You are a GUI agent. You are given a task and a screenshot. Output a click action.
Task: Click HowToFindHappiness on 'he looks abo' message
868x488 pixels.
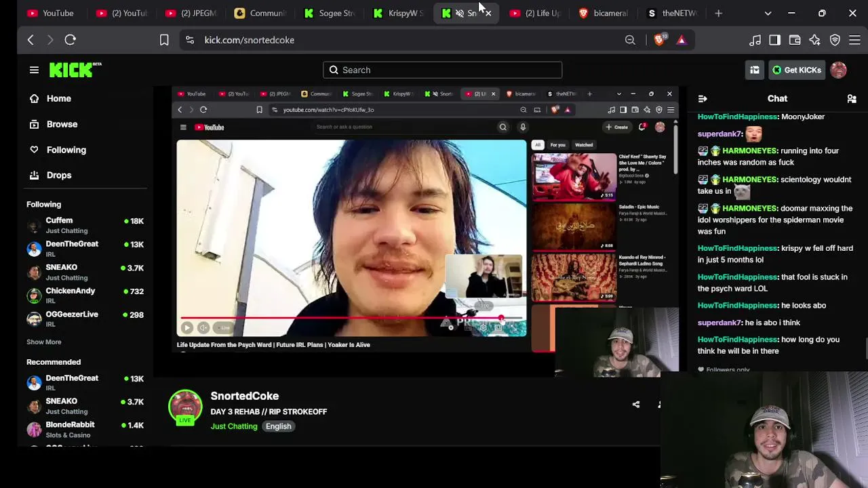point(736,306)
